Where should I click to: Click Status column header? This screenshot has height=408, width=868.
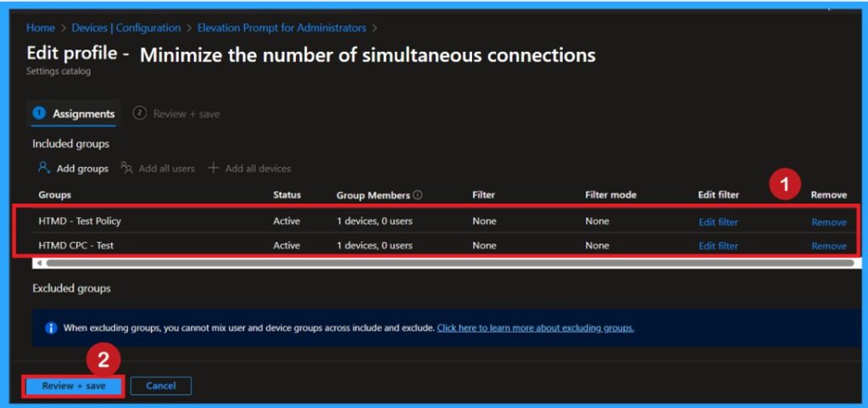(287, 195)
